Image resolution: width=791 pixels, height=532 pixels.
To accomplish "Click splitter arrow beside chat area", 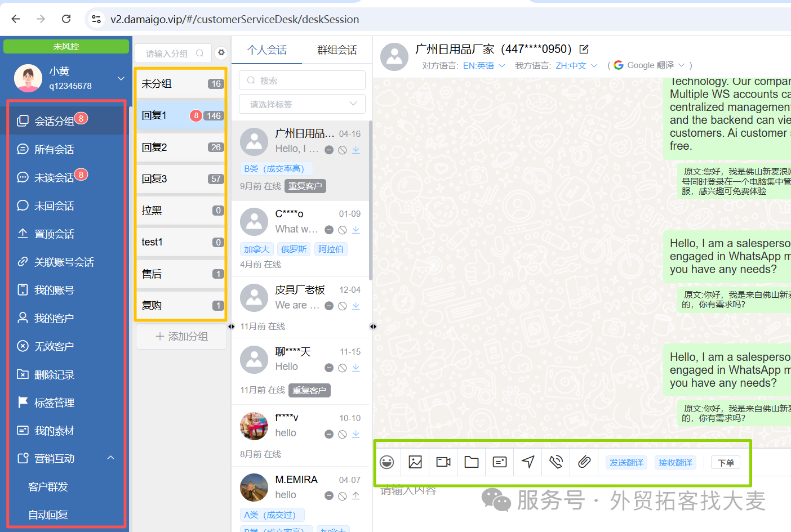I will [x=373, y=327].
